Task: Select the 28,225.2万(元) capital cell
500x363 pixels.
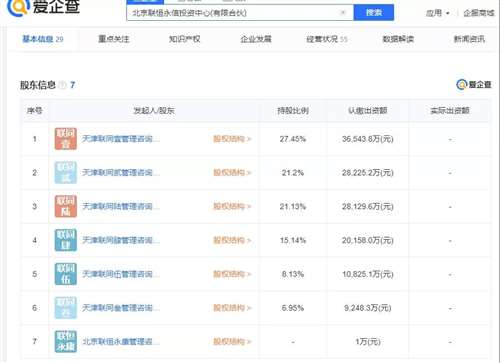Action: coord(368,172)
